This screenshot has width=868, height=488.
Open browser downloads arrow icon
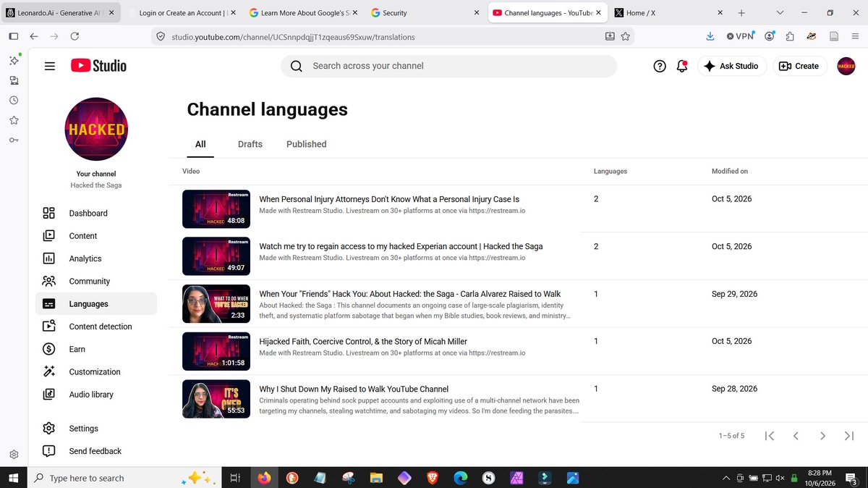710,36
